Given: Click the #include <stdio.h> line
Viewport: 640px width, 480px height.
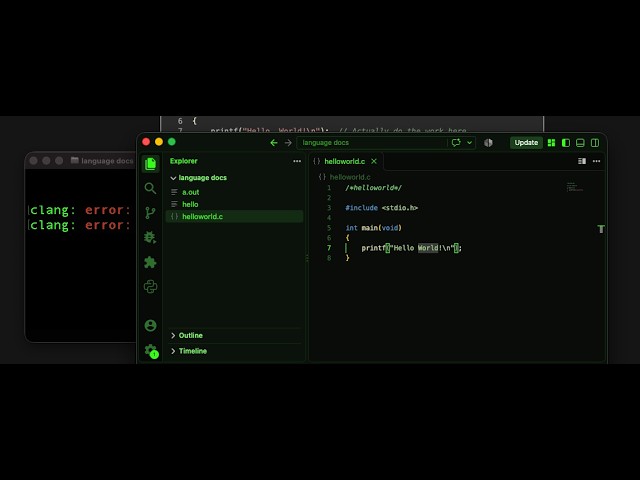Looking at the screenshot, I should coord(382,208).
